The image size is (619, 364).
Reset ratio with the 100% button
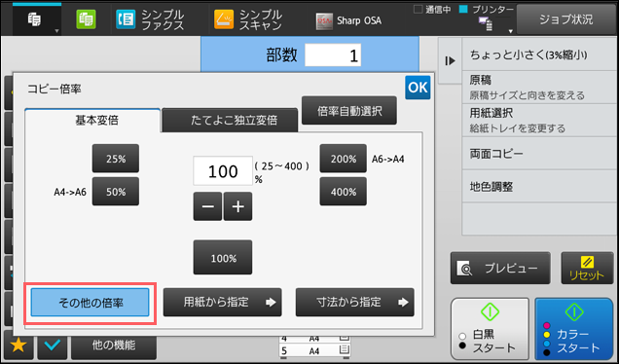[x=223, y=257]
